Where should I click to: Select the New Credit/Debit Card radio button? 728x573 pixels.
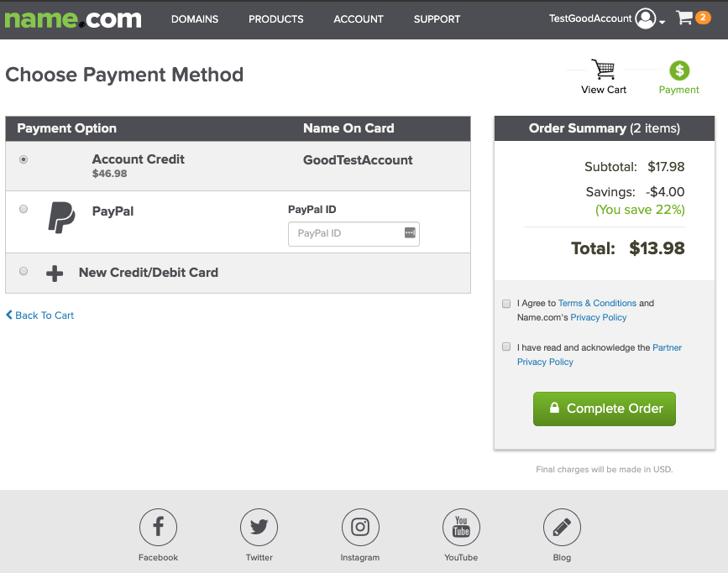24,272
